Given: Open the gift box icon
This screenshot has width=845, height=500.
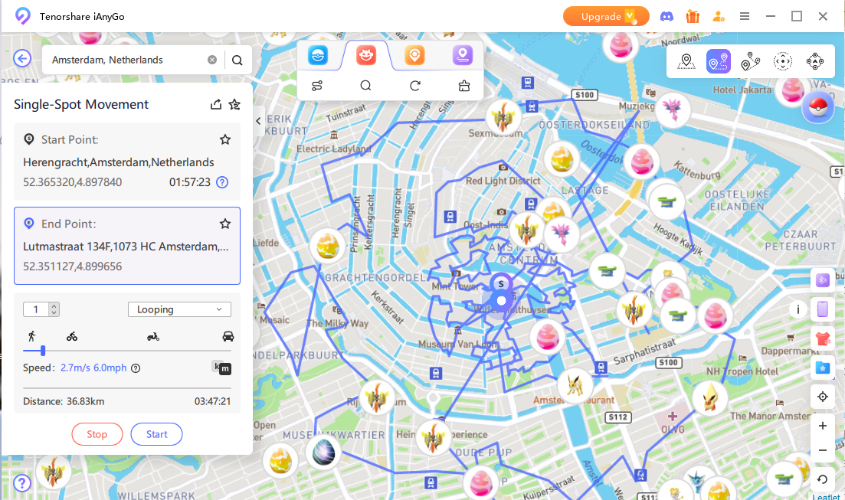Looking at the screenshot, I should [x=692, y=16].
